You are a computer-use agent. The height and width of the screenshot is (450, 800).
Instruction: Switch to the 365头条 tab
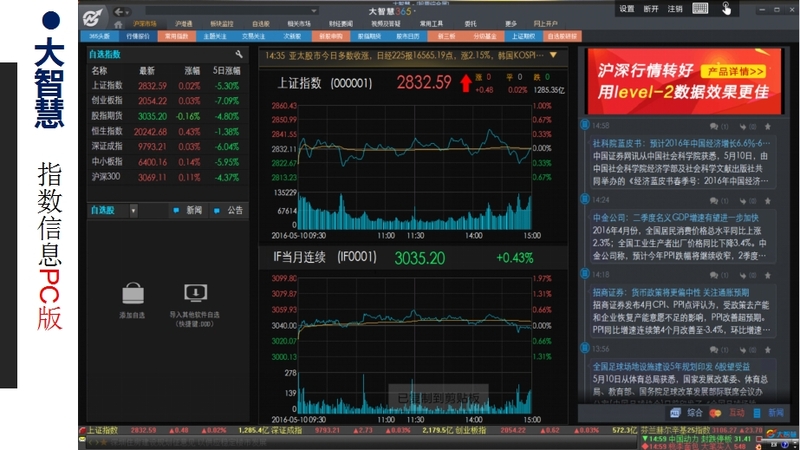point(99,36)
